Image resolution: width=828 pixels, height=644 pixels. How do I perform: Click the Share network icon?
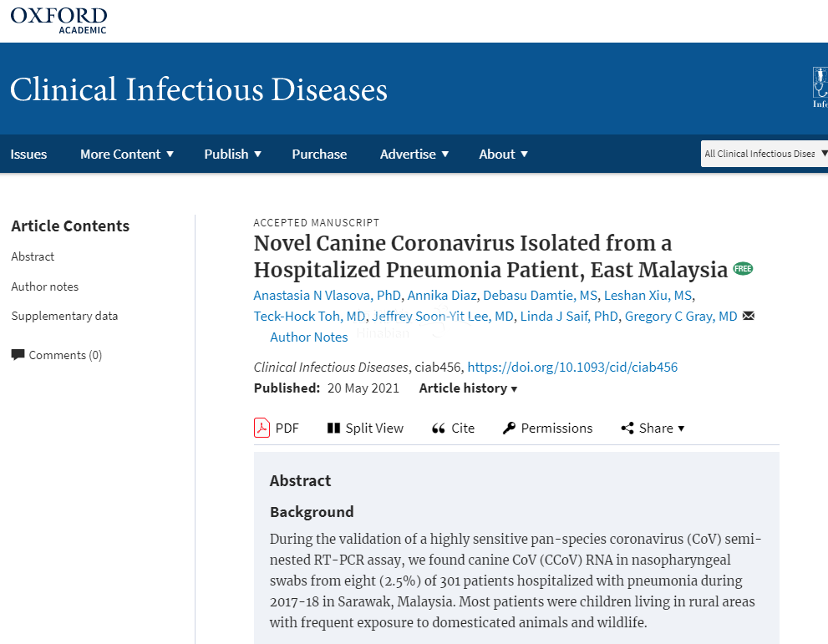[x=627, y=428]
